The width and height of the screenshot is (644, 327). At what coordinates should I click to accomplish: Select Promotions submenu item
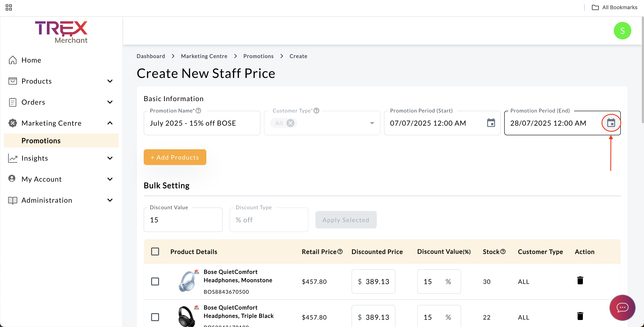61,141
